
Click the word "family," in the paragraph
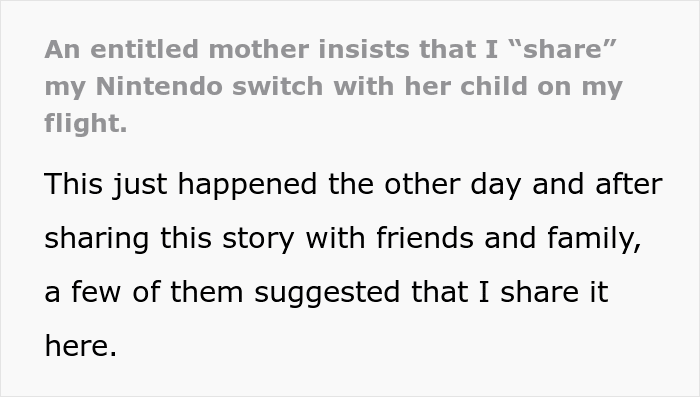click(x=594, y=239)
